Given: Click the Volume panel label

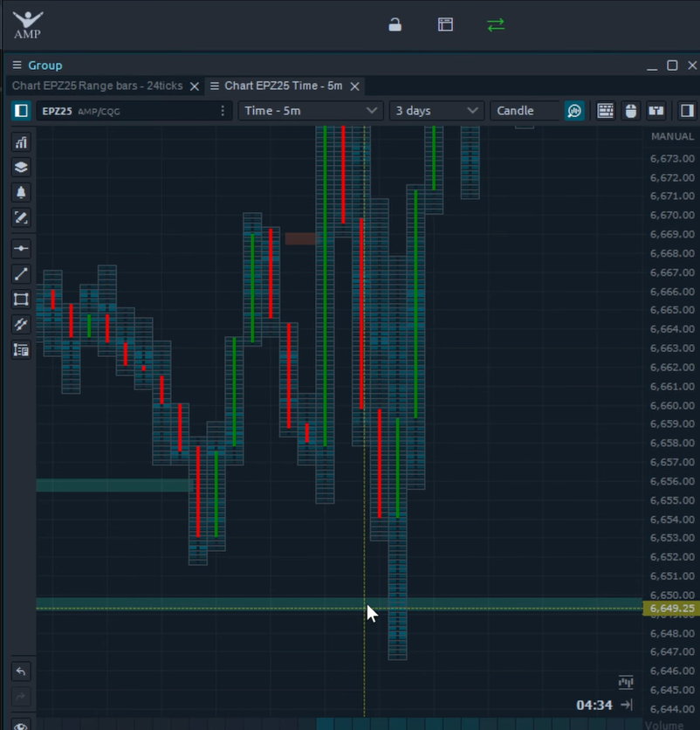Looking at the screenshot, I should point(664,726).
